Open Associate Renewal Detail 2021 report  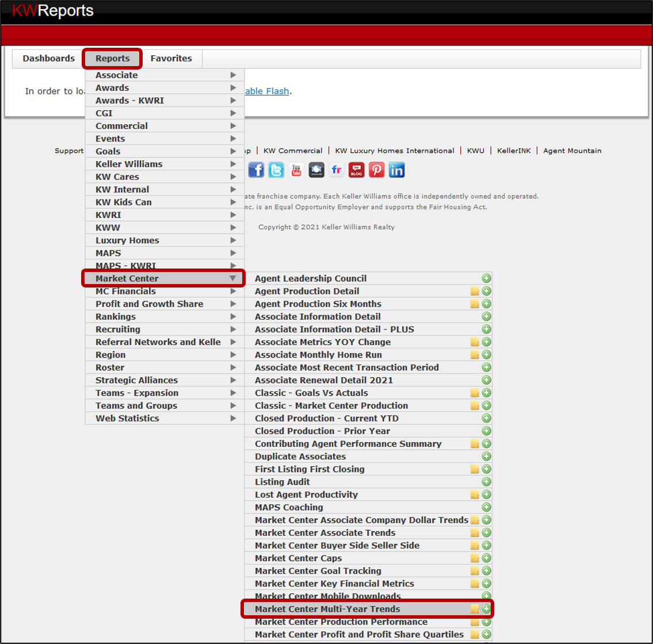coord(368,380)
